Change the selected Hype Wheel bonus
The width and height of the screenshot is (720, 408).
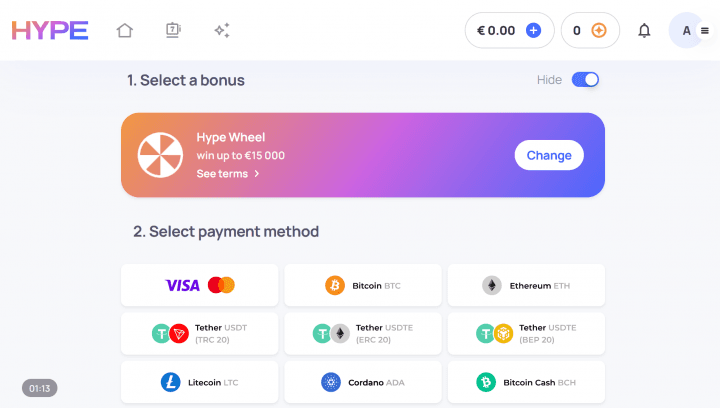pos(549,155)
